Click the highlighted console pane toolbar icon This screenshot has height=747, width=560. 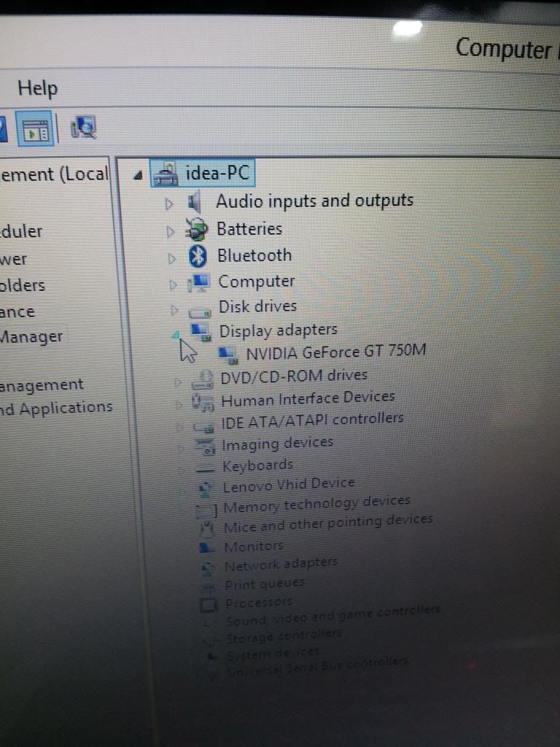pos(36,129)
